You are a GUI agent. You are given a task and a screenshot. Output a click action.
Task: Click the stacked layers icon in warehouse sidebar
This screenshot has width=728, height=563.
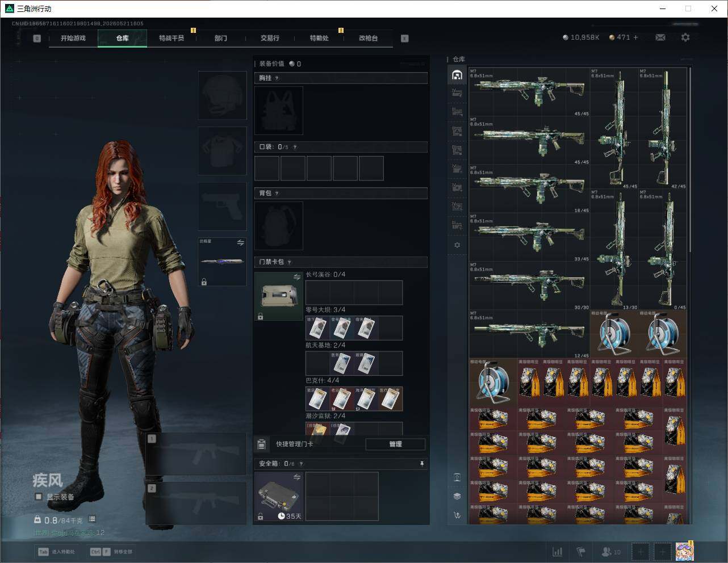(457, 496)
